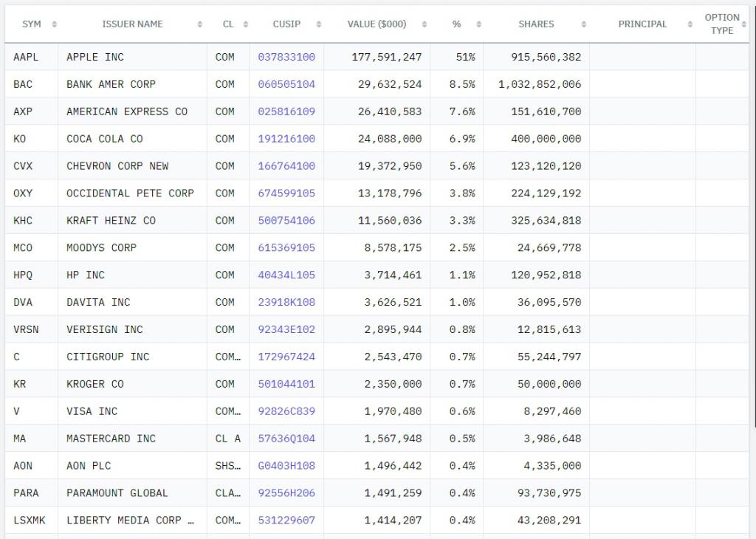Open CUSIP link 025816109
This screenshot has width=756, height=539.
tap(286, 111)
